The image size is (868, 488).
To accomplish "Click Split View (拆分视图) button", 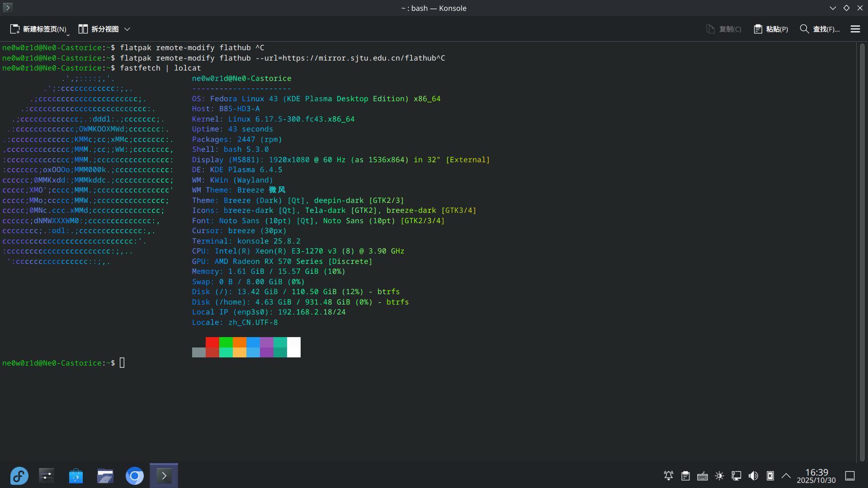I will click(x=99, y=29).
